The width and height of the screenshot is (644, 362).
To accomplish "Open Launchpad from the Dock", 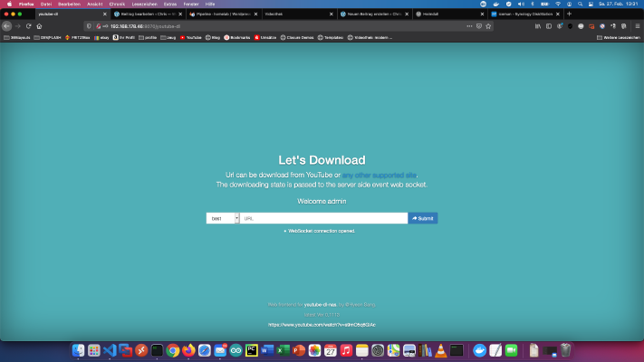I will [x=94, y=350].
